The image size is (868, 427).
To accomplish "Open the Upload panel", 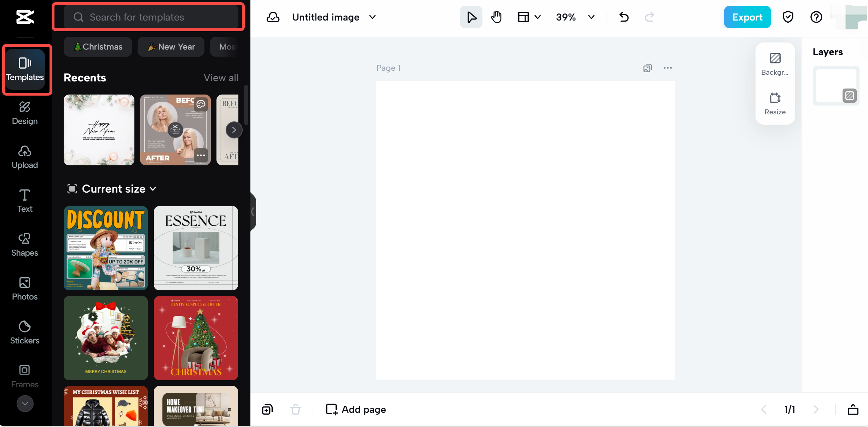I will 25,156.
